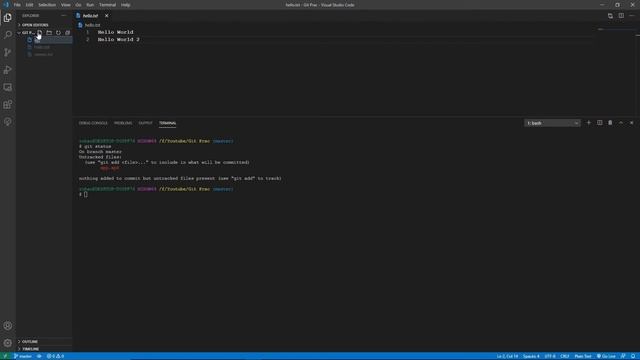
Task: Kill terminal with trash icon
Action: [610, 123]
